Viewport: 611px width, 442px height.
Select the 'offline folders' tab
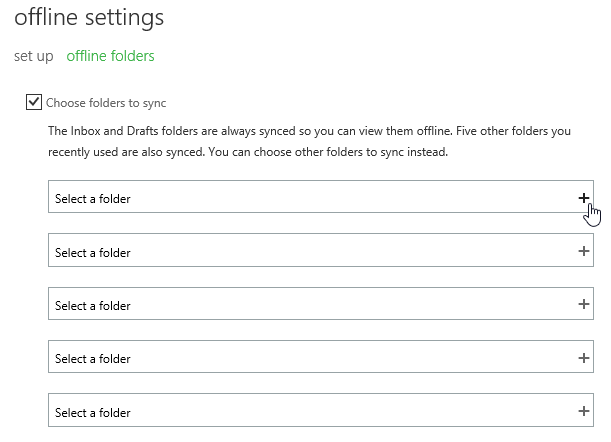click(x=110, y=56)
